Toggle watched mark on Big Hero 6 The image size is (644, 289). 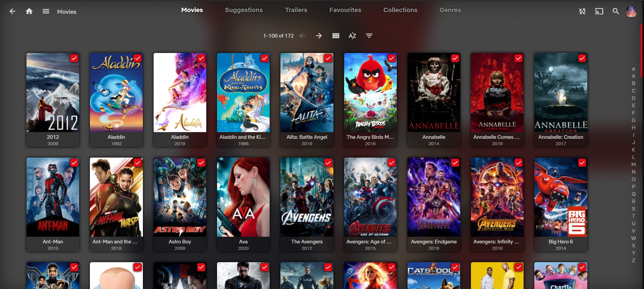tap(582, 163)
